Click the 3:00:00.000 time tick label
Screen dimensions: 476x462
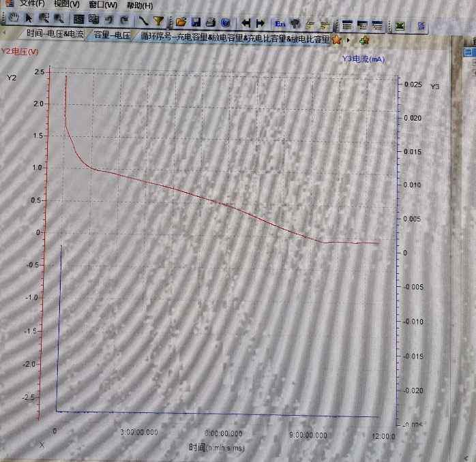tap(139, 432)
